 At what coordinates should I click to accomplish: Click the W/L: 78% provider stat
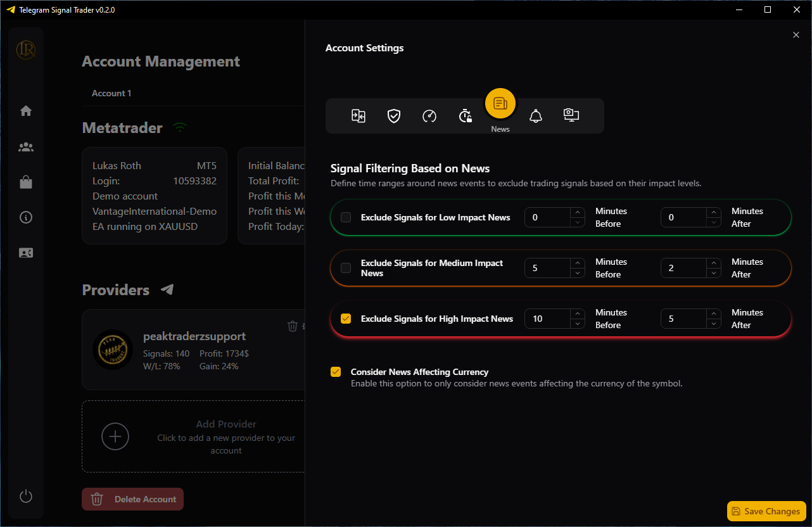pos(162,366)
